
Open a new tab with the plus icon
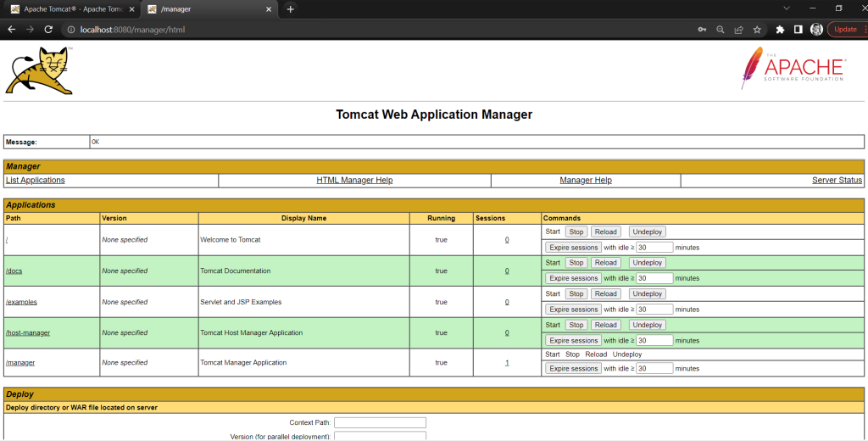click(290, 8)
